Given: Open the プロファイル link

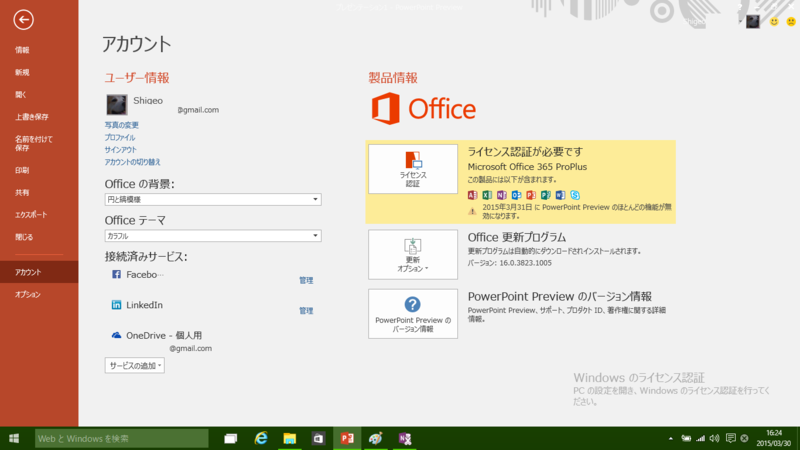Looking at the screenshot, I should point(120,137).
